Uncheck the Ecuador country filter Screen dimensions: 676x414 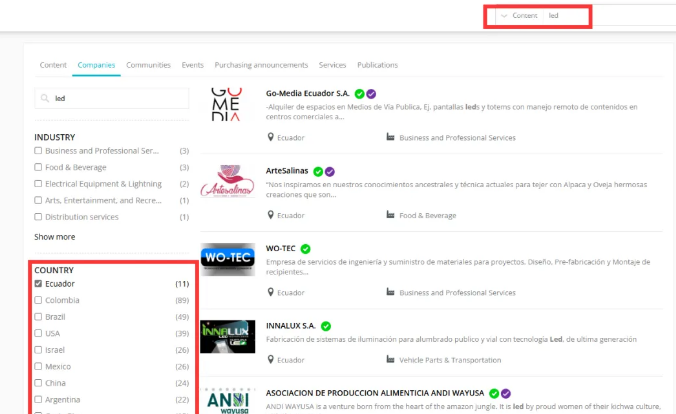pyautogui.click(x=38, y=284)
